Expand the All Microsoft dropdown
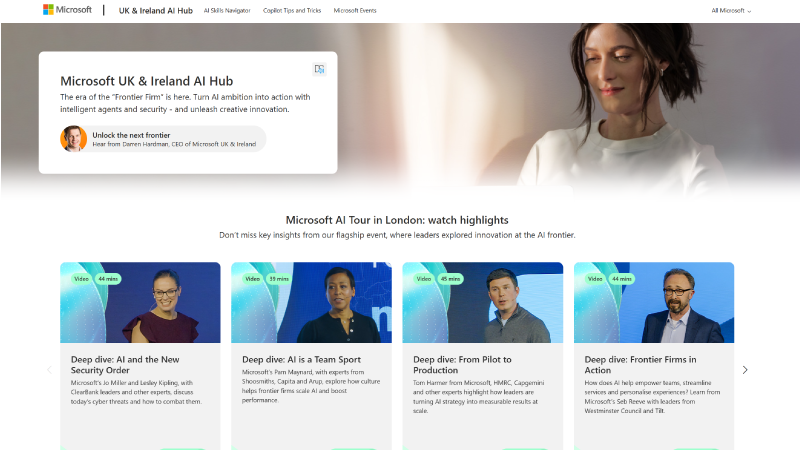 click(x=731, y=11)
